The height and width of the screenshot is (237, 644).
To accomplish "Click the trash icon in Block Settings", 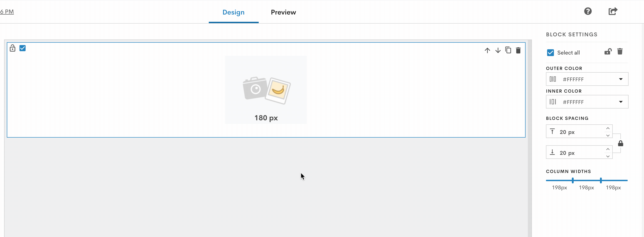I will pyautogui.click(x=620, y=51).
